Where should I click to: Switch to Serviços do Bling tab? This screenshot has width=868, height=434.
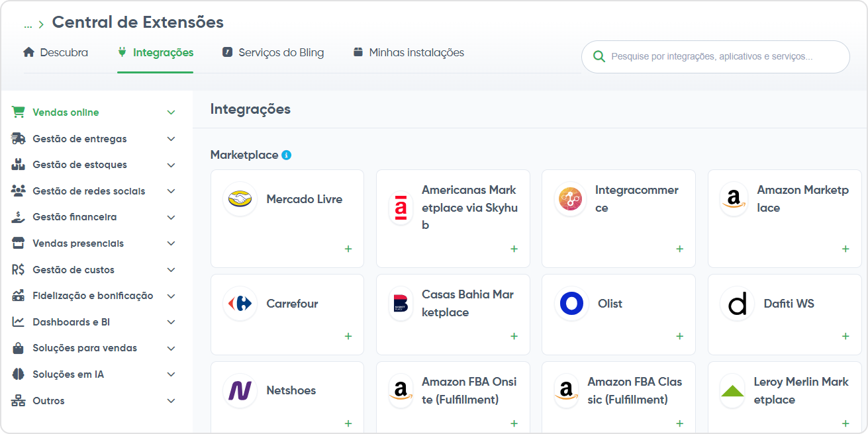pos(273,52)
